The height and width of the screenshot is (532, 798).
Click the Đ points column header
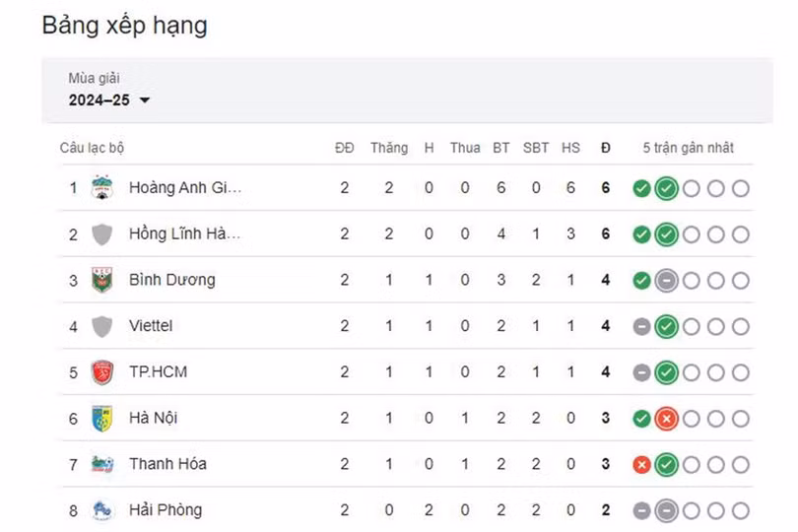point(605,148)
